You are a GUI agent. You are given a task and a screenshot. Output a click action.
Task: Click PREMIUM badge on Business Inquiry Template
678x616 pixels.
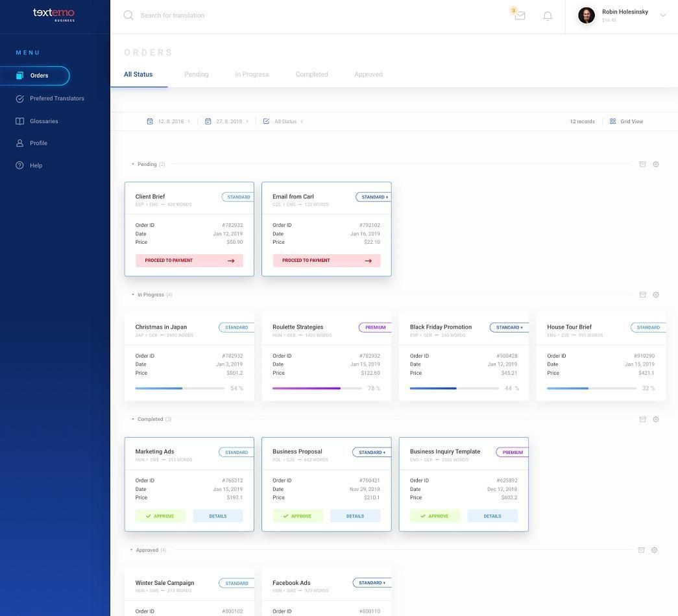coord(512,452)
